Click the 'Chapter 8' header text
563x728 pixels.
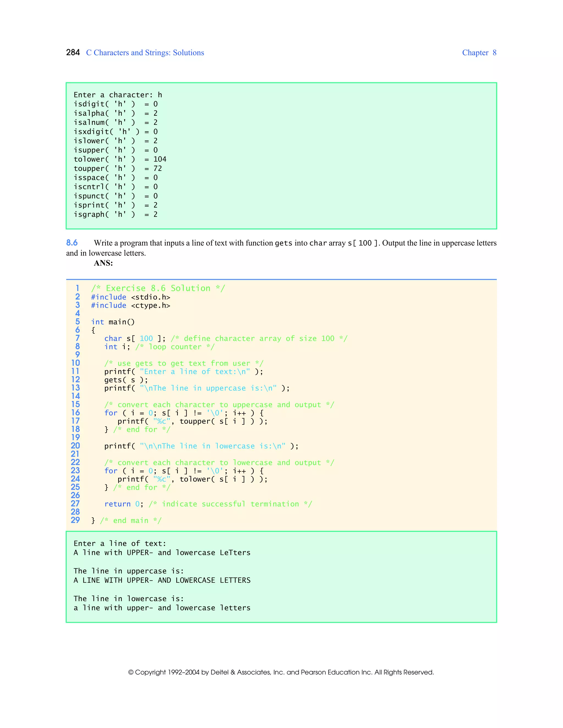pyautogui.click(x=479, y=53)
